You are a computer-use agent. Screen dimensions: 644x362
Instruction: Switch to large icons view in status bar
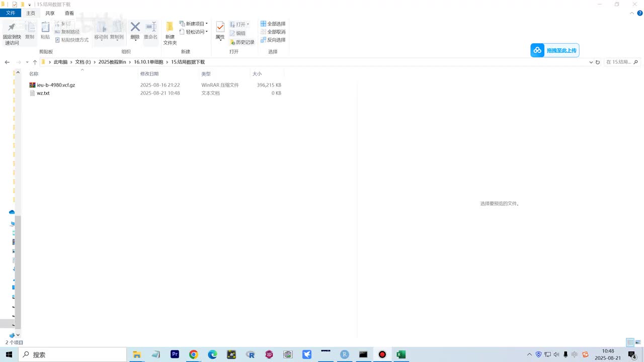click(638, 342)
